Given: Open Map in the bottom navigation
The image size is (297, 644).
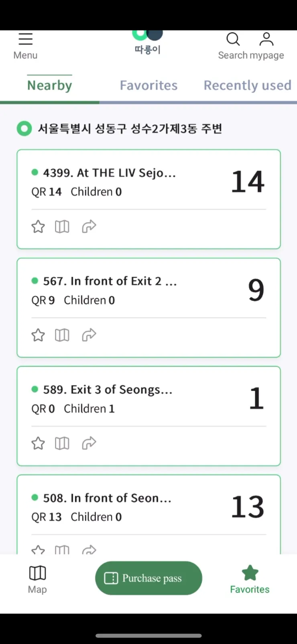Looking at the screenshot, I should tap(37, 579).
